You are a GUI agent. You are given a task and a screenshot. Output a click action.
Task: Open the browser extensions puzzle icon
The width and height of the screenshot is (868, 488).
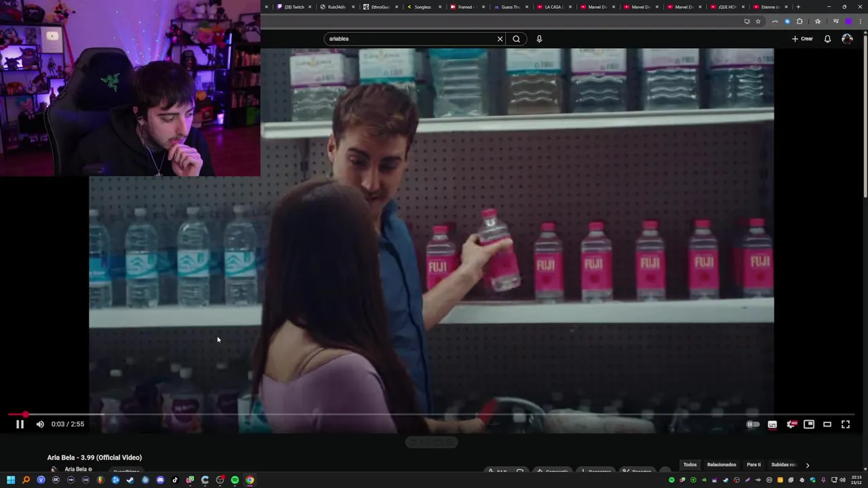pyautogui.click(x=800, y=21)
